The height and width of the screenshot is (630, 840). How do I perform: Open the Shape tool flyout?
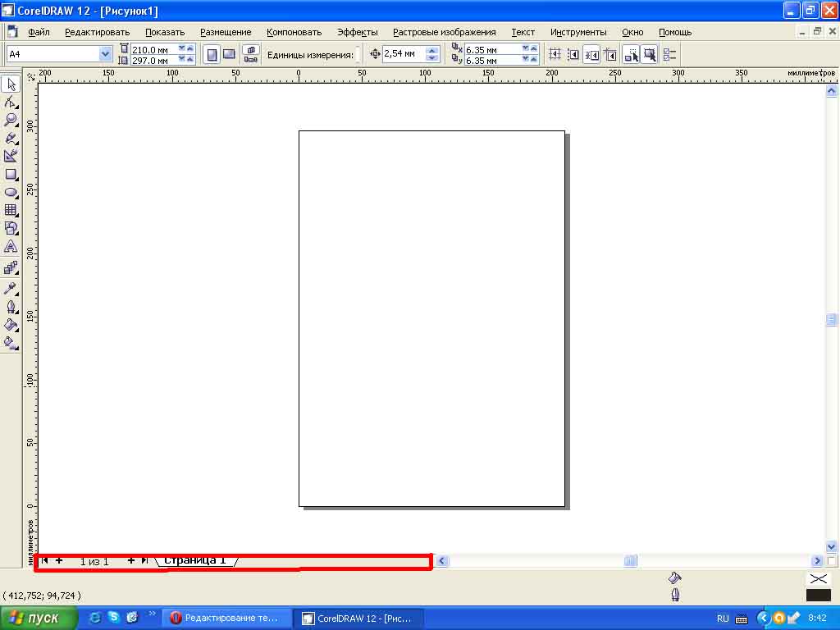click(x=11, y=103)
